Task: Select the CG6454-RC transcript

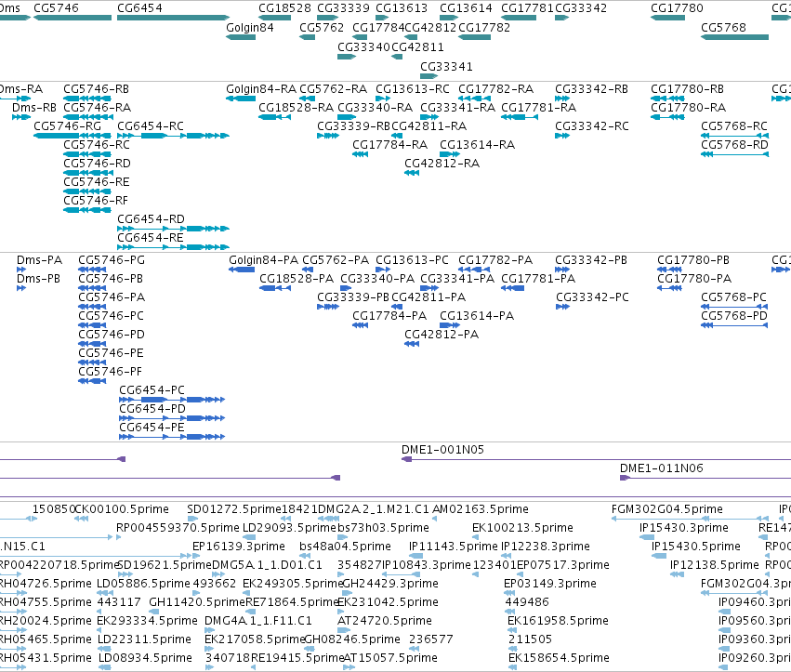Action: click(x=173, y=136)
